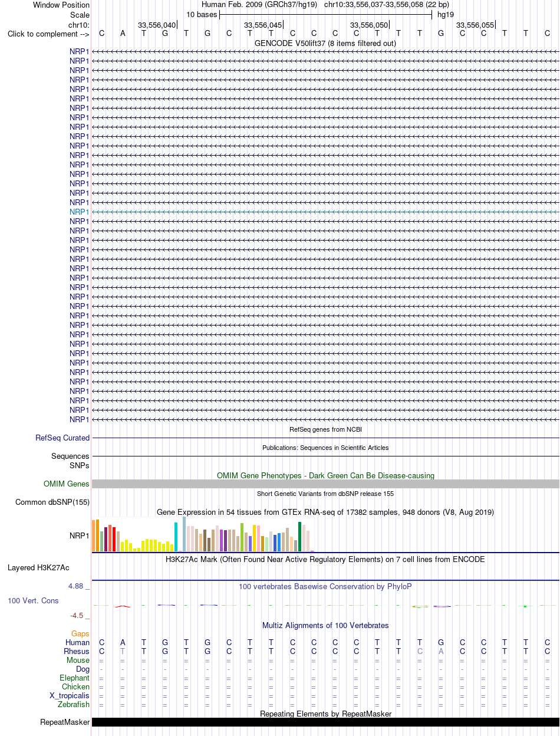Click the dark green bar in the GTEx chart
The width and height of the screenshot is (560, 736).
point(300,537)
